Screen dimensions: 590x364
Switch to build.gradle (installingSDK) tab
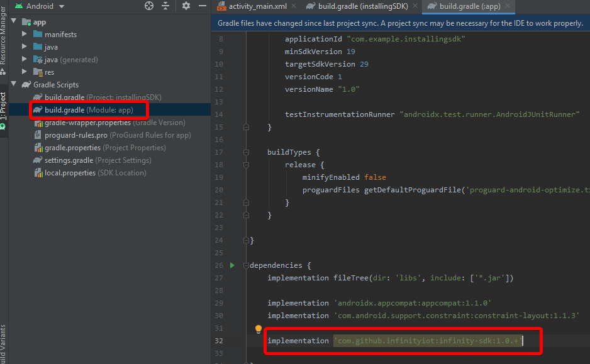coord(362,6)
